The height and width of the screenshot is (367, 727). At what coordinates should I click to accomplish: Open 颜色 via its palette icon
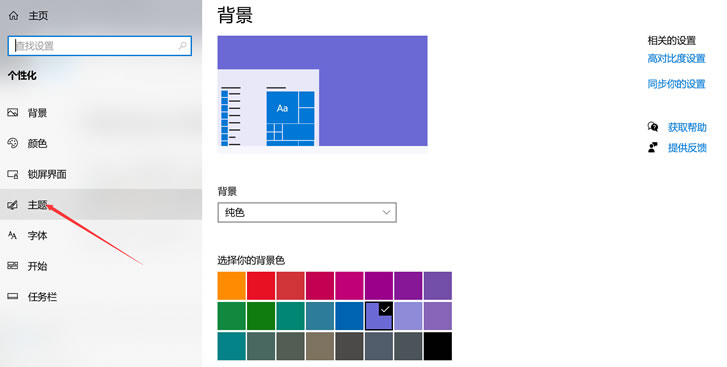tap(13, 143)
